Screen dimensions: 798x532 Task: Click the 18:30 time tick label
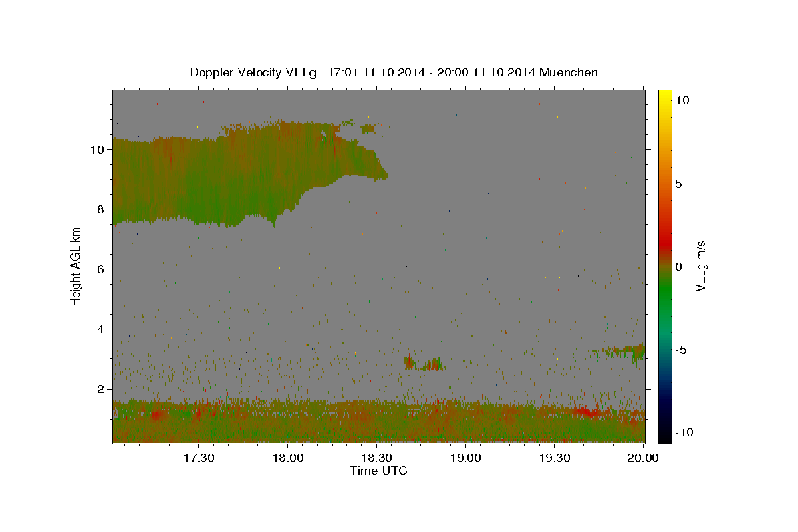click(x=376, y=458)
